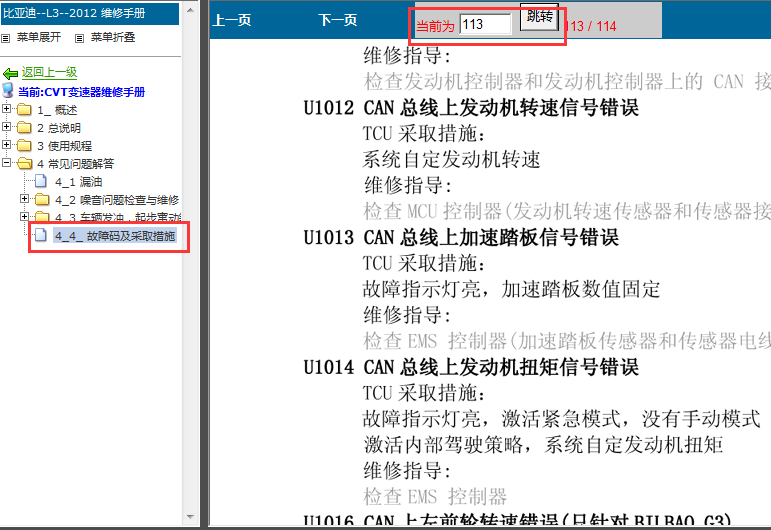The height and width of the screenshot is (530, 771).
Task: Go to previous page with 上一页
Action: coord(232,20)
